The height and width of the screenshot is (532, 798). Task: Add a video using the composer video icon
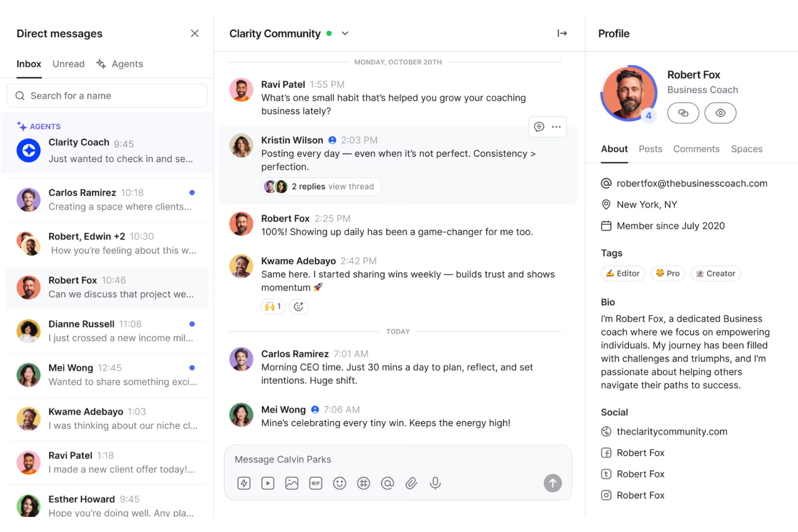267,483
